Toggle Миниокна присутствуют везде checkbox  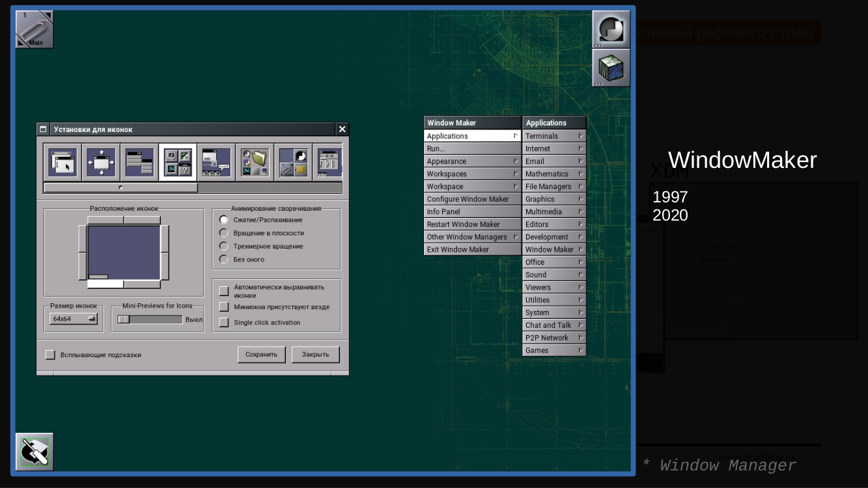[224, 306]
